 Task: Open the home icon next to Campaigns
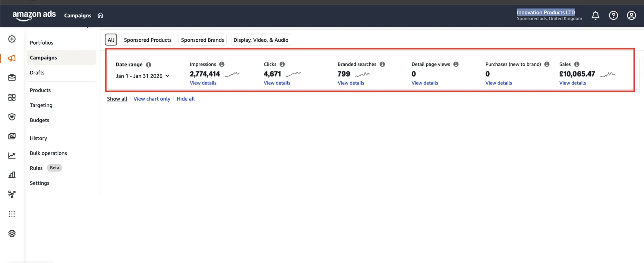pos(100,15)
